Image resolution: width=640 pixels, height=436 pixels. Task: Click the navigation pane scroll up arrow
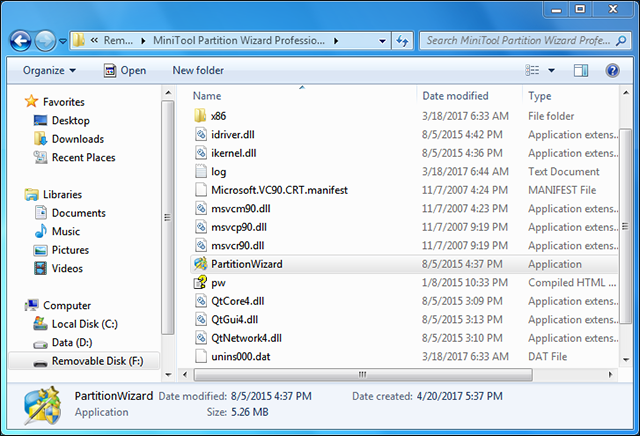(168, 93)
